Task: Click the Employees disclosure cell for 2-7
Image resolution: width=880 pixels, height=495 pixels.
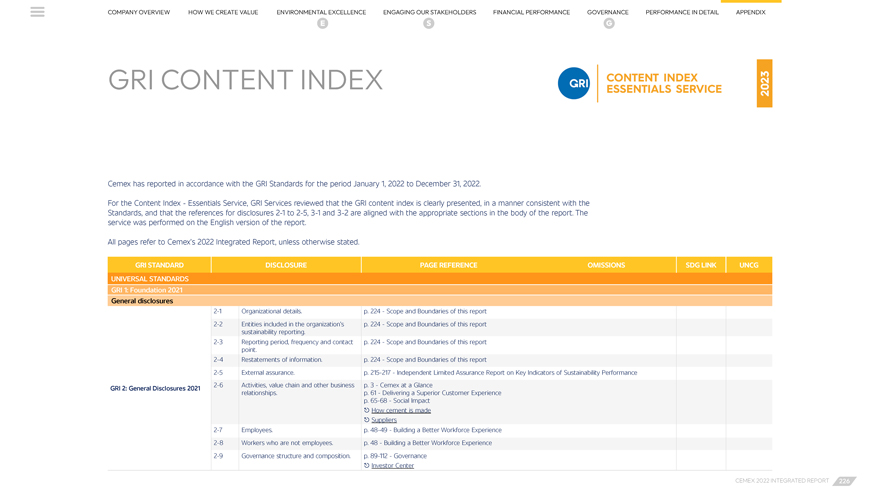Action: click(x=257, y=430)
